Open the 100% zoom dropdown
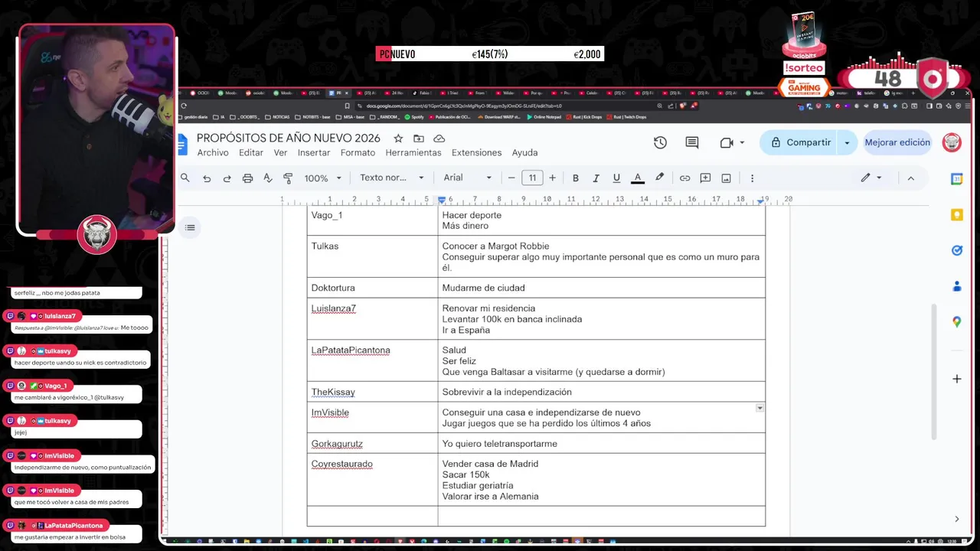980x551 pixels. [x=322, y=178]
